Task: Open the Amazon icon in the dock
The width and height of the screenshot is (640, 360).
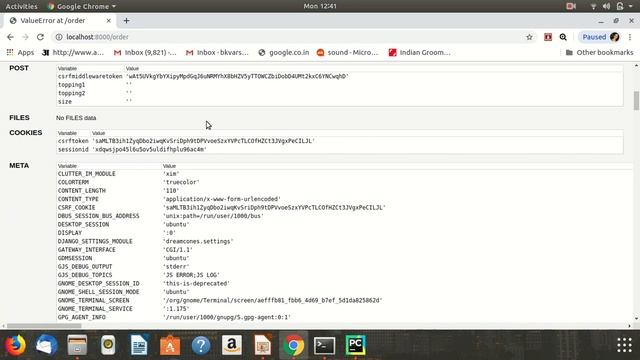Action: click(232, 345)
